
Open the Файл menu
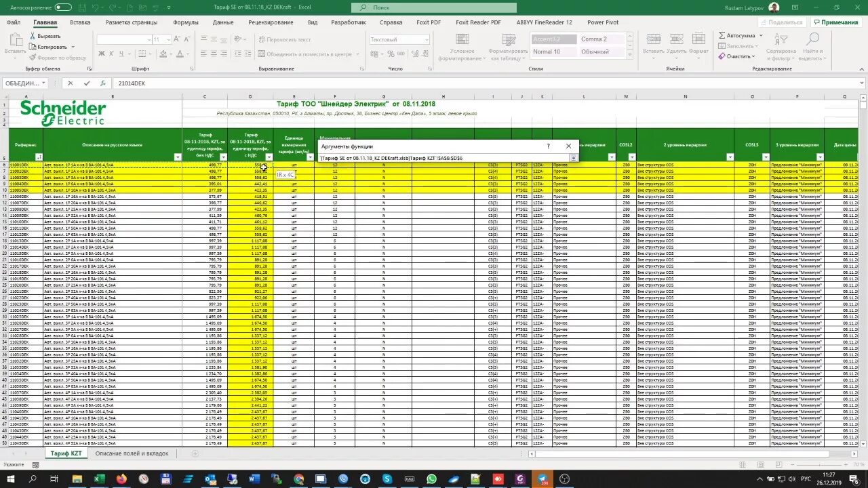[x=14, y=22]
